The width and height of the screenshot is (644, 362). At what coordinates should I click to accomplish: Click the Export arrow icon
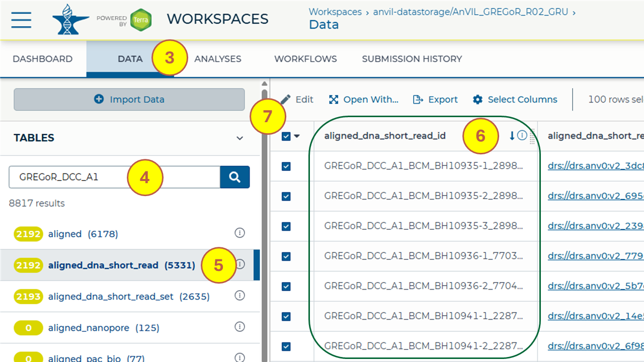click(x=418, y=100)
